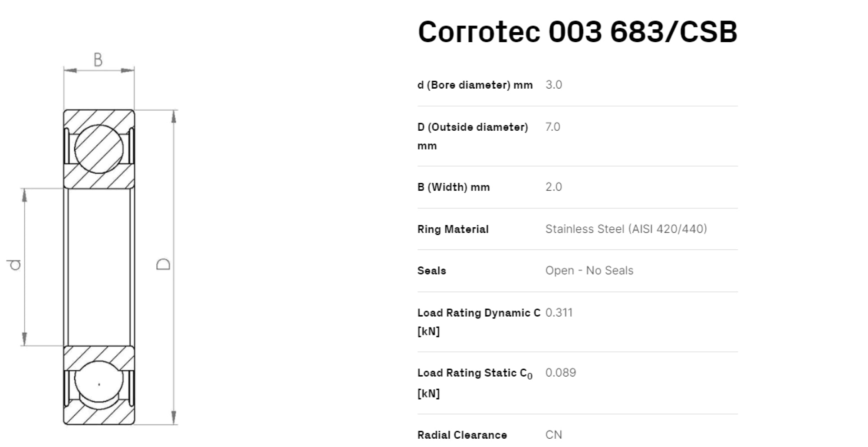Click the D outside diameter label on the drawing

pyautogui.click(x=163, y=264)
